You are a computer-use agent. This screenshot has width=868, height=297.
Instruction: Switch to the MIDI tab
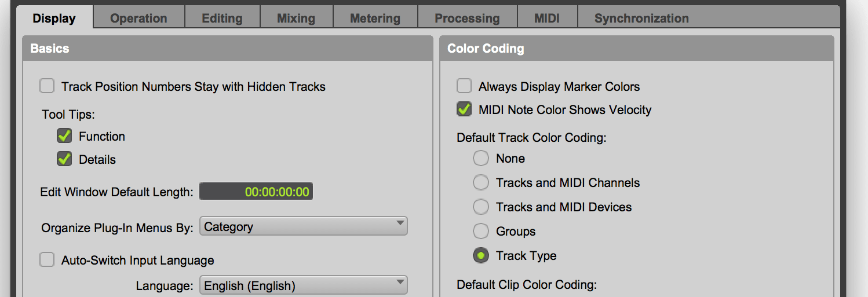[x=546, y=18]
